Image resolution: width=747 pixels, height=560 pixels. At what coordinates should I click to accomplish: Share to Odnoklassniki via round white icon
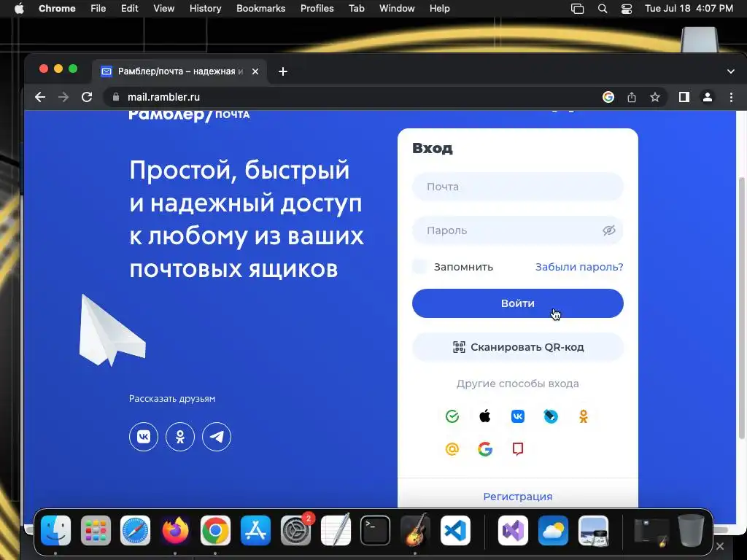click(180, 437)
